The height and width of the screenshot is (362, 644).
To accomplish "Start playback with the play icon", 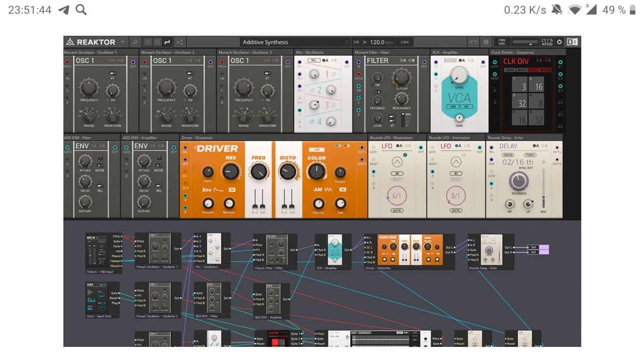I will [x=365, y=42].
